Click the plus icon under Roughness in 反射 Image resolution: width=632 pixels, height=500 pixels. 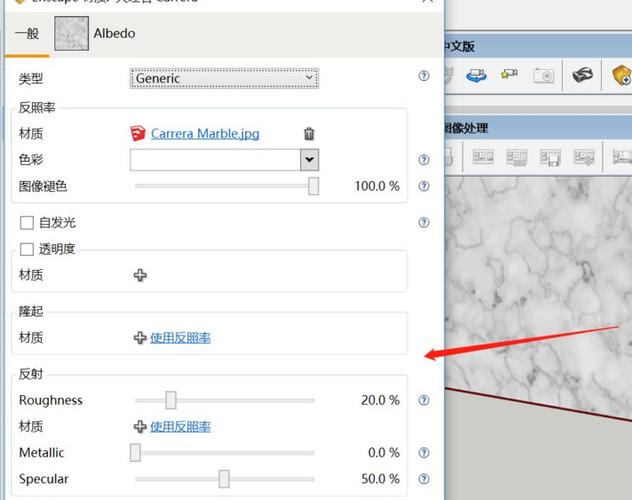coord(140,426)
